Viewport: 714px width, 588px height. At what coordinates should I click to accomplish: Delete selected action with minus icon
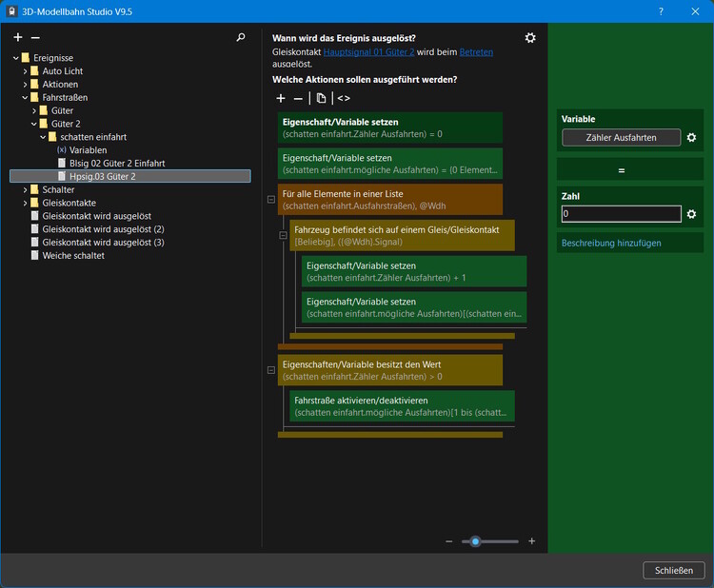pyautogui.click(x=298, y=98)
